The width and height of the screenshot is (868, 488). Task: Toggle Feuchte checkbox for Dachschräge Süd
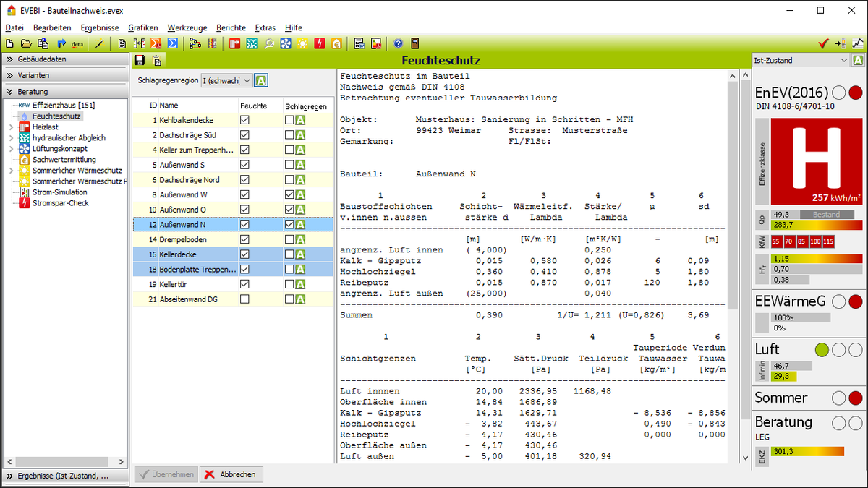244,135
